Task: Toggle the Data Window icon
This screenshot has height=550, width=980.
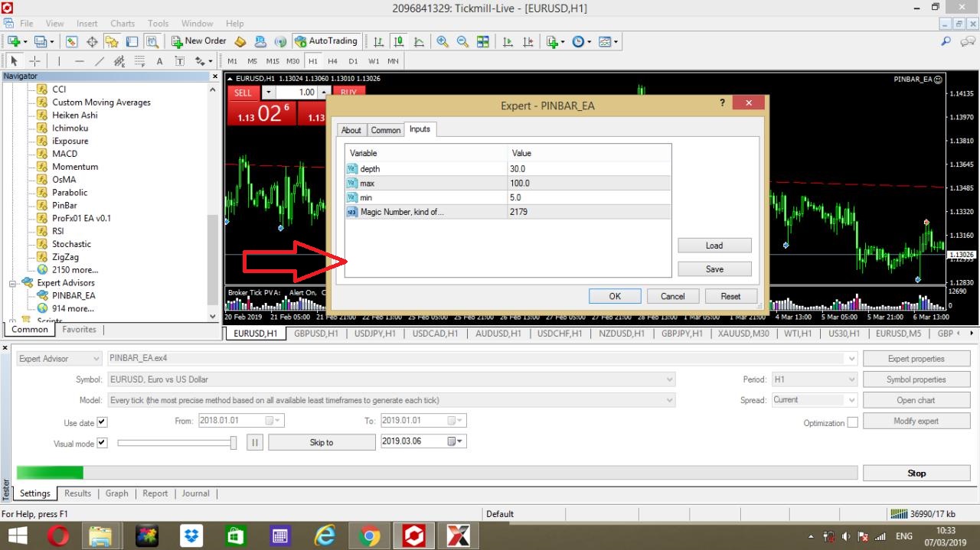Action: coord(92,41)
